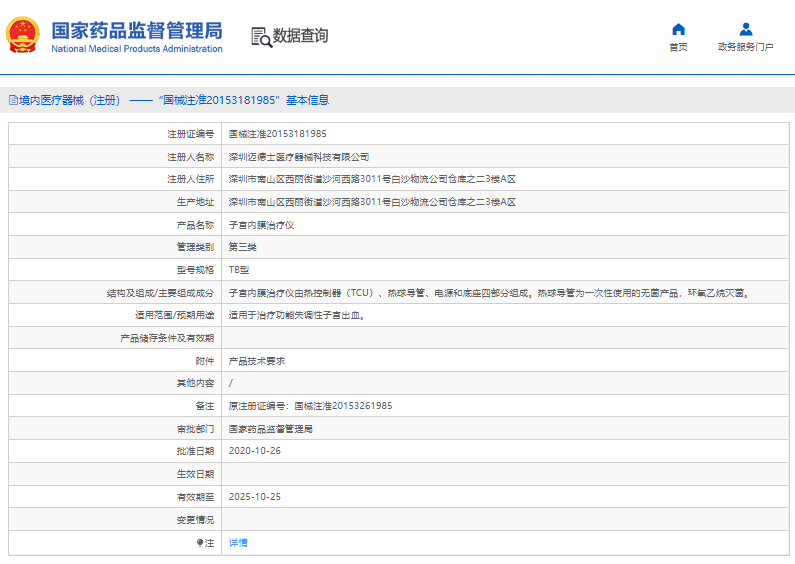Click the bullet icon beside 注
Image resolution: width=795 pixels, height=564 pixels.
pos(200,543)
